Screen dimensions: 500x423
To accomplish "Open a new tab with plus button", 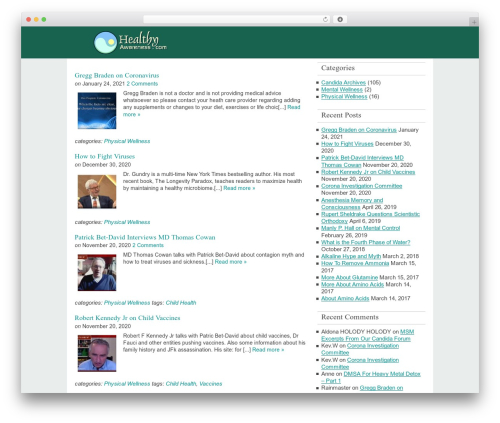I will click(474, 22).
